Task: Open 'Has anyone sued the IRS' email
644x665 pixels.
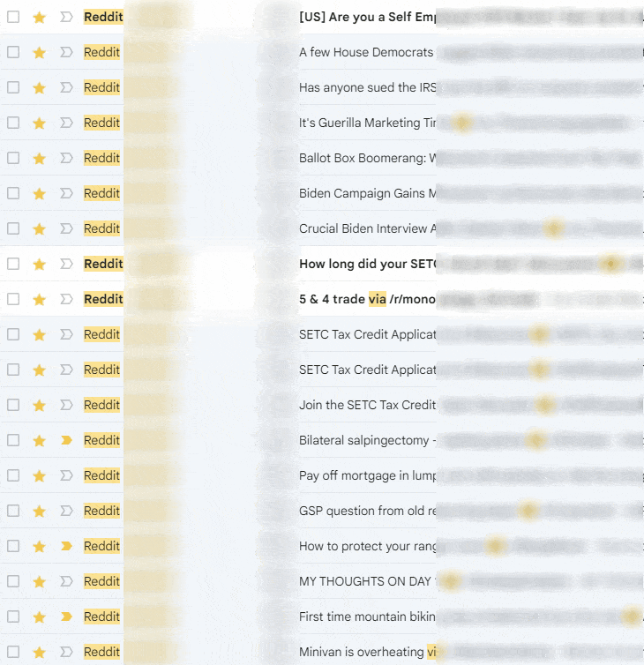Action: coord(367,87)
